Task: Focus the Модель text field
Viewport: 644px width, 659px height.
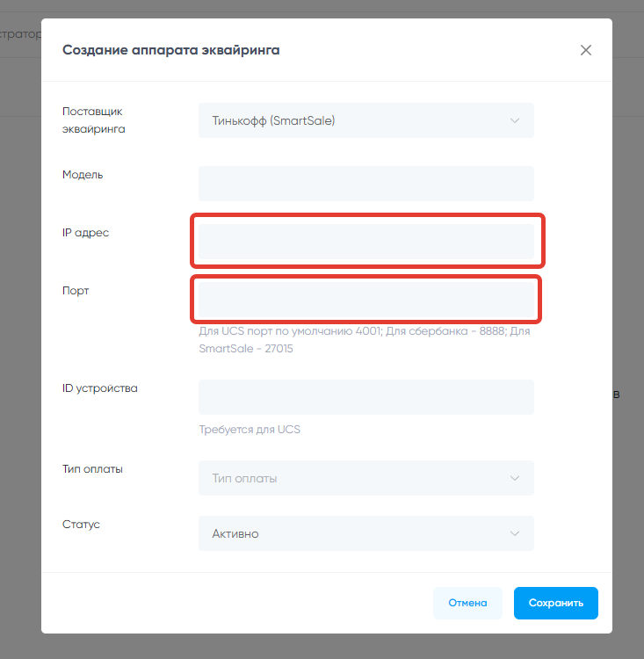Action: 366,184
